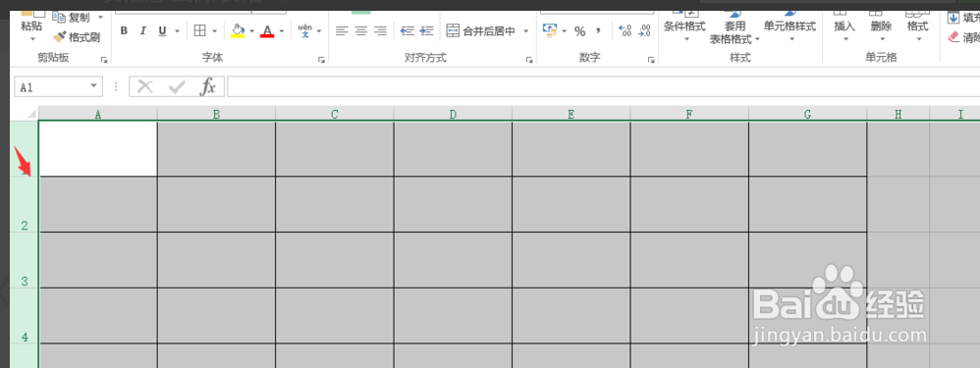Open borders dropdown arrow
Screen dimensions: 980x368
click(215, 30)
